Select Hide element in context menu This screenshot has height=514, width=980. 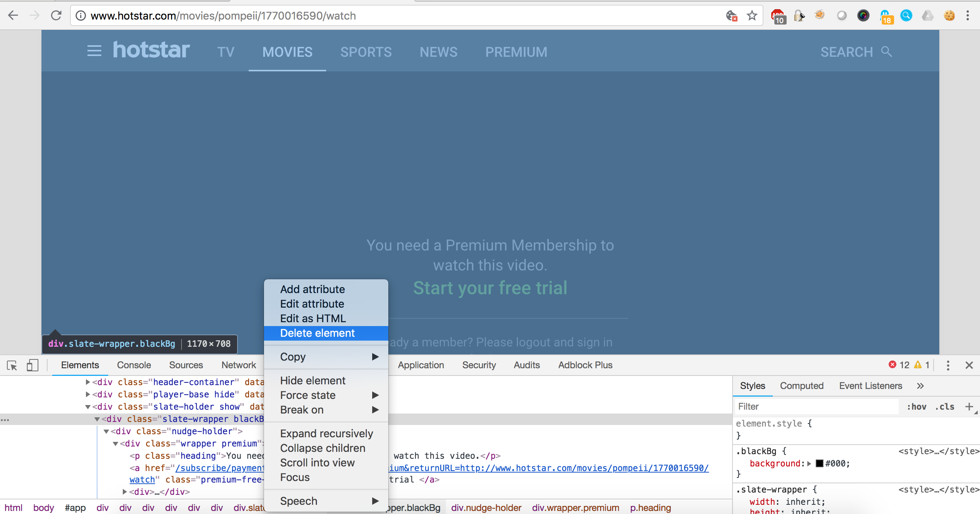[326, 381]
